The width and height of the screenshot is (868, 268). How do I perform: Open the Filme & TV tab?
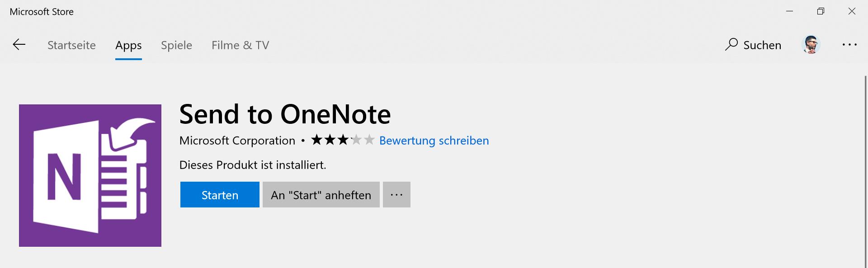click(x=240, y=45)
